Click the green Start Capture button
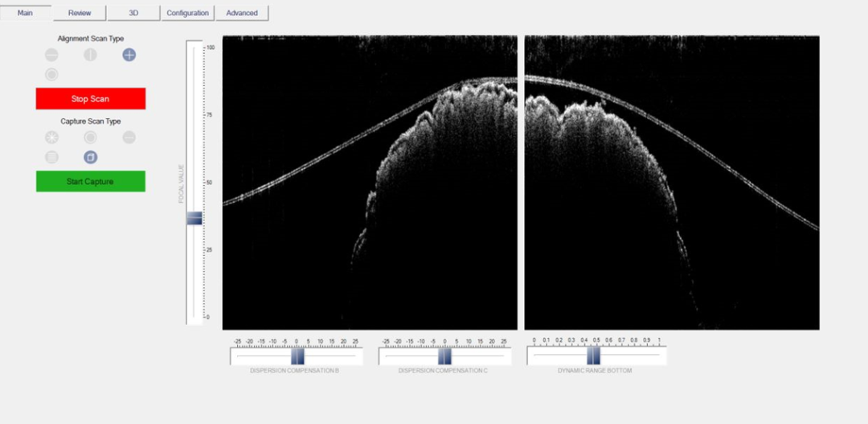868x424 pixels. tap(91, 181)
